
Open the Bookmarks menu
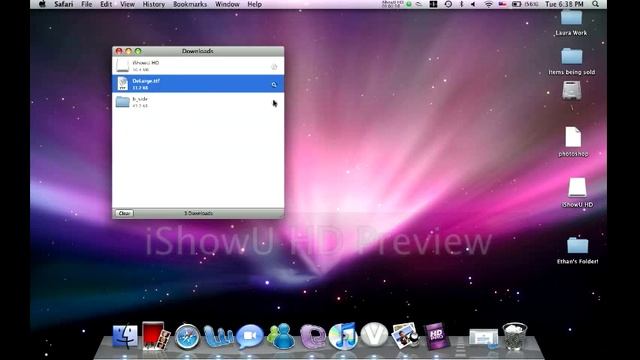[x=190, y=4]
